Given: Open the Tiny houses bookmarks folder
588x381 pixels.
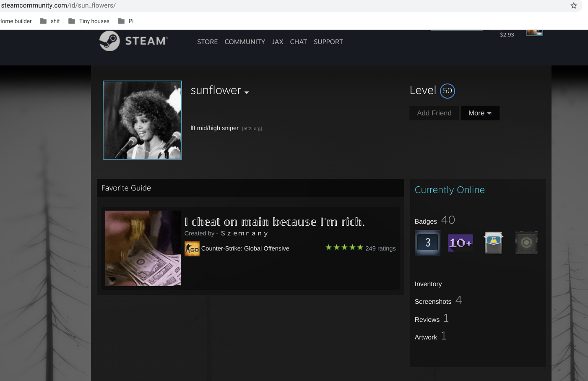Looking at the screenshot, I should [89, 21].
